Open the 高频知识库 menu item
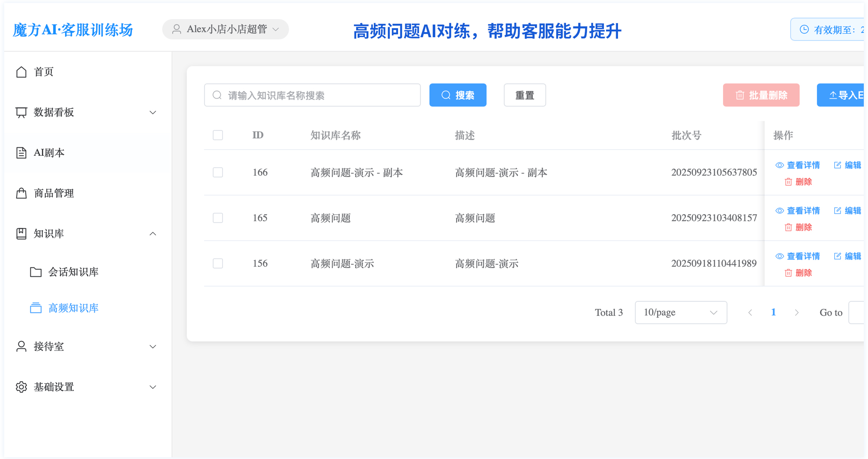868x459 pixels. [x=73, y=308]
